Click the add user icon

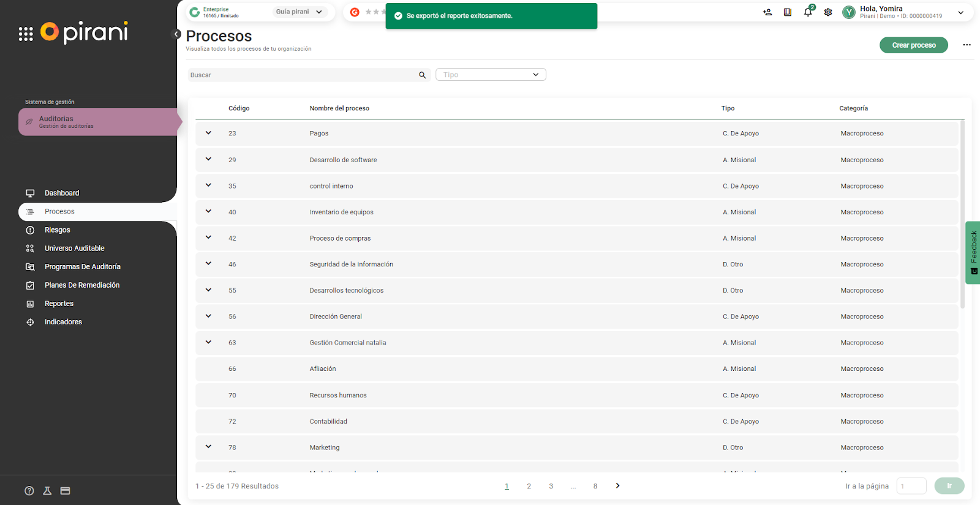[x=767, y=12]
